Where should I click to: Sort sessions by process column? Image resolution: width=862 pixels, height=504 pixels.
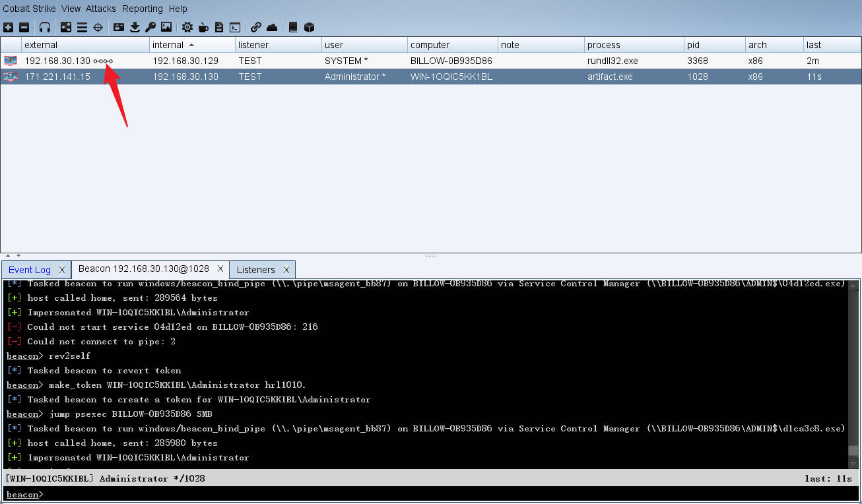634,45
